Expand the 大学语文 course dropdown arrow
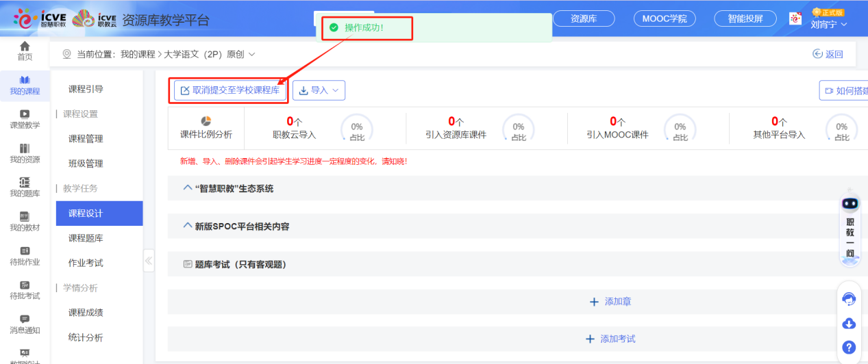The height and width of the screenshot is (364, 868). (x=252, y=54)
